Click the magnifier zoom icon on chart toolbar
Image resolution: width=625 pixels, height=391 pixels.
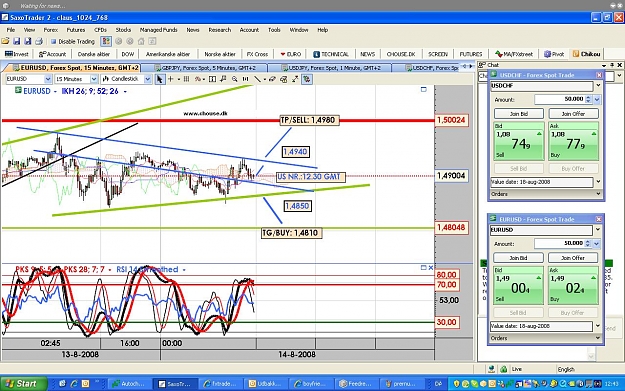click(235, 79)
